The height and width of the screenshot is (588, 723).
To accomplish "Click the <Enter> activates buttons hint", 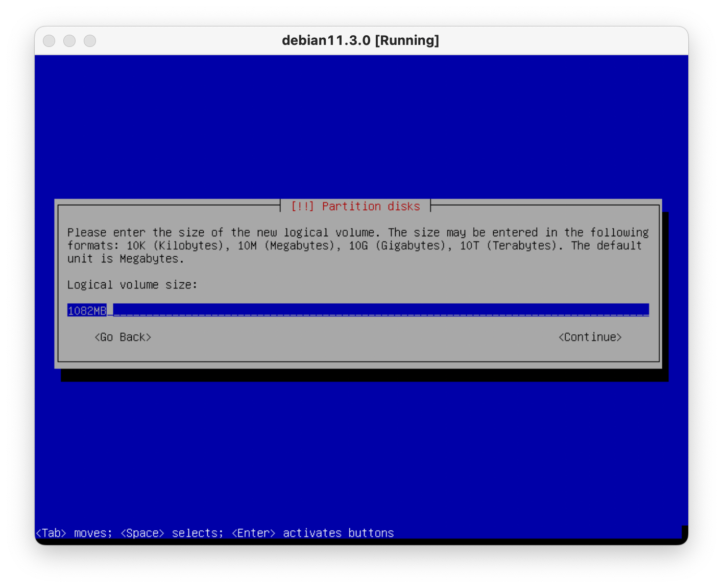I will click(x=312, y=533).
